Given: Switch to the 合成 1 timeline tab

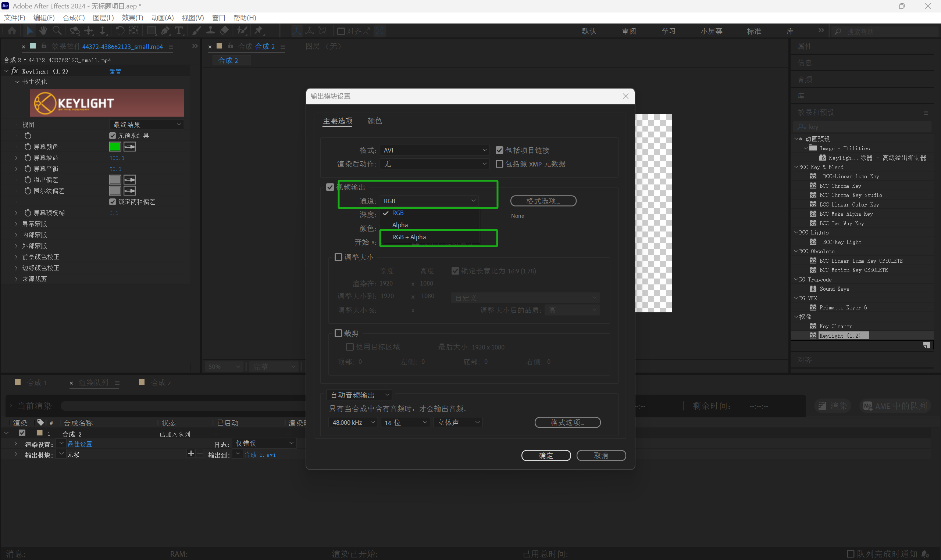Looking at the screenshot, I should [x=37, y=383].
